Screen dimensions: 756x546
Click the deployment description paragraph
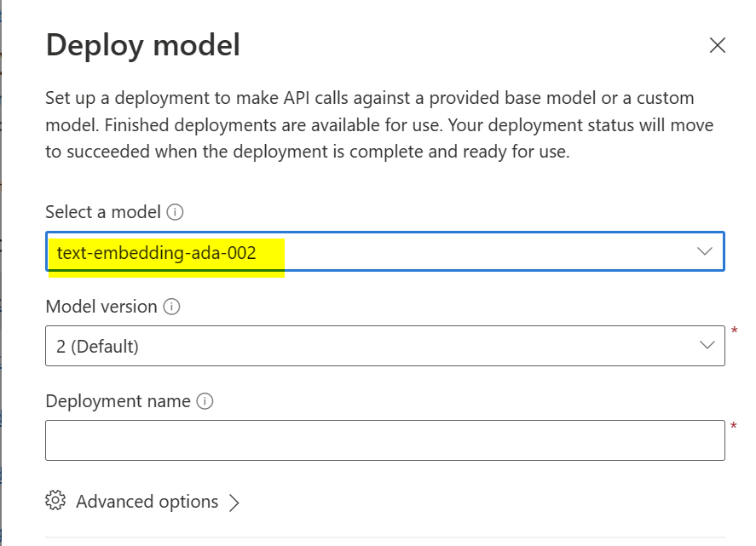click(x=379, y=125)
